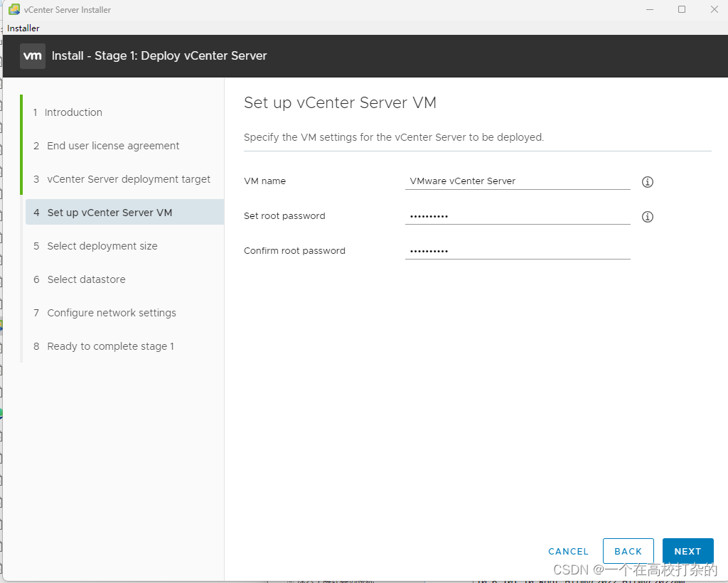Click the 'Confirm root password' label

click(294, 251)
